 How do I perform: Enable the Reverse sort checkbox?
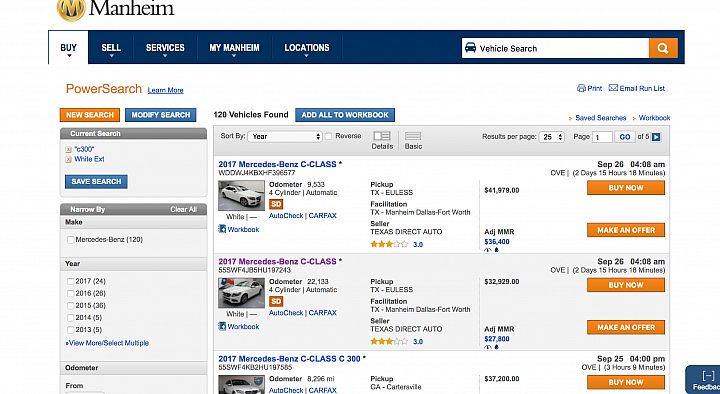pyautogui.click(x=328, y=136)
